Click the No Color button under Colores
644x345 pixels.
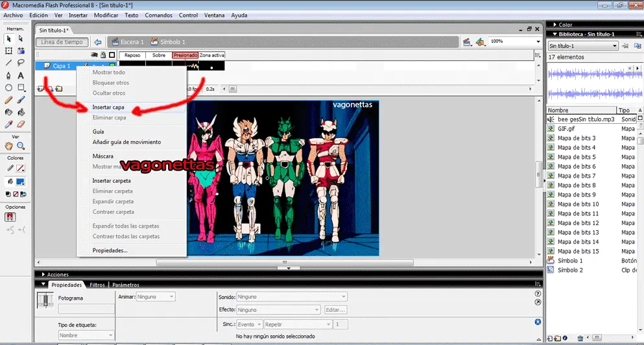(15, 195)
